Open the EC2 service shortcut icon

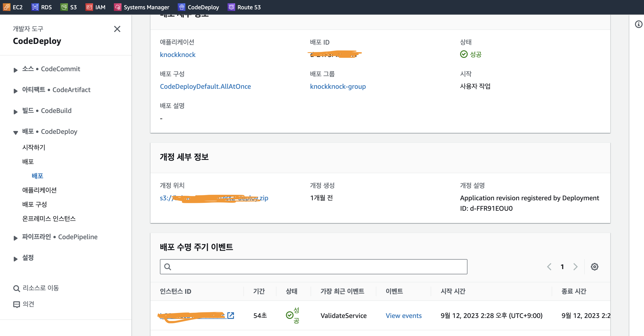click(6, 7)
